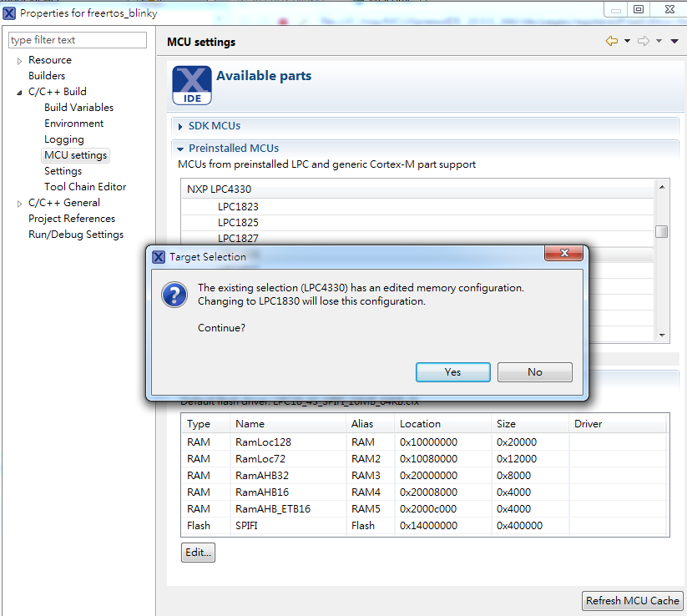Click the Name column header
Screen dimensions: 687x616
click(288, 424)
